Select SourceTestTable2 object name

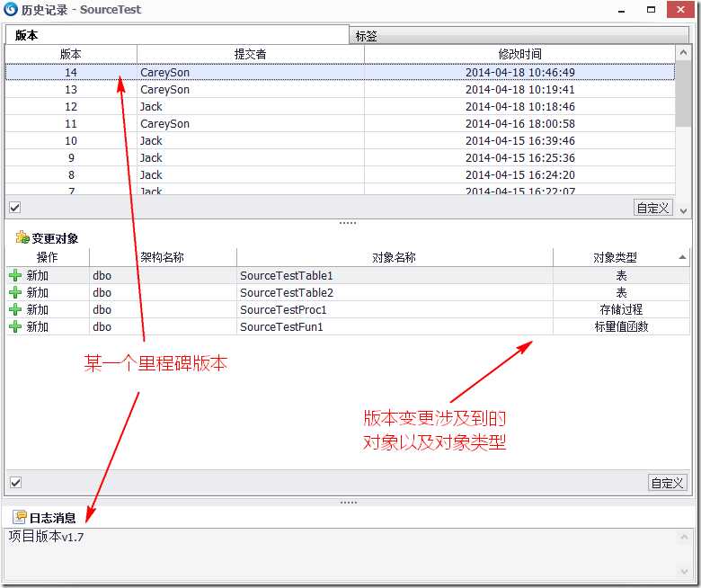point(287,292)
